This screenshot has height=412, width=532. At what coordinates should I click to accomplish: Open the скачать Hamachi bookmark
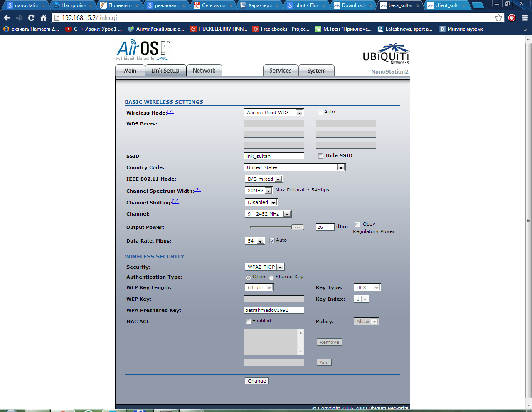click(31, 29)
